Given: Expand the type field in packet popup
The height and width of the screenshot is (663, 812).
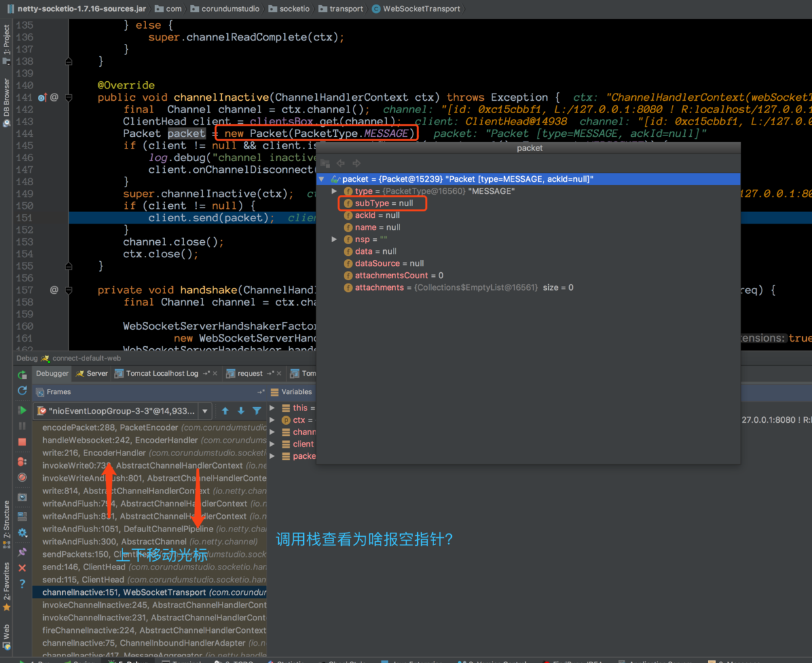Looking at the screenshot, I should [334, 191].
